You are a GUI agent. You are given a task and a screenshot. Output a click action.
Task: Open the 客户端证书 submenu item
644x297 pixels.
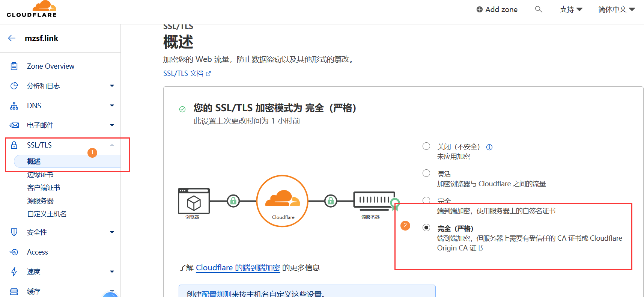(44, 188)
